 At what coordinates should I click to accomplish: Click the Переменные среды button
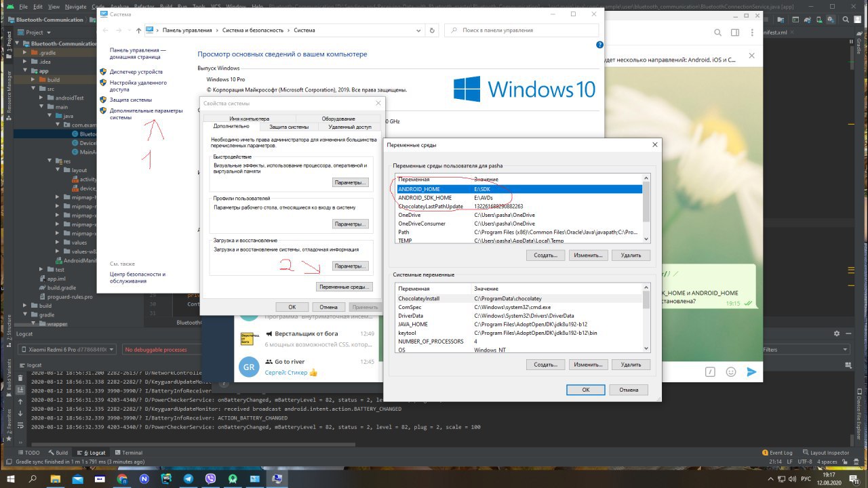point(344,287)
